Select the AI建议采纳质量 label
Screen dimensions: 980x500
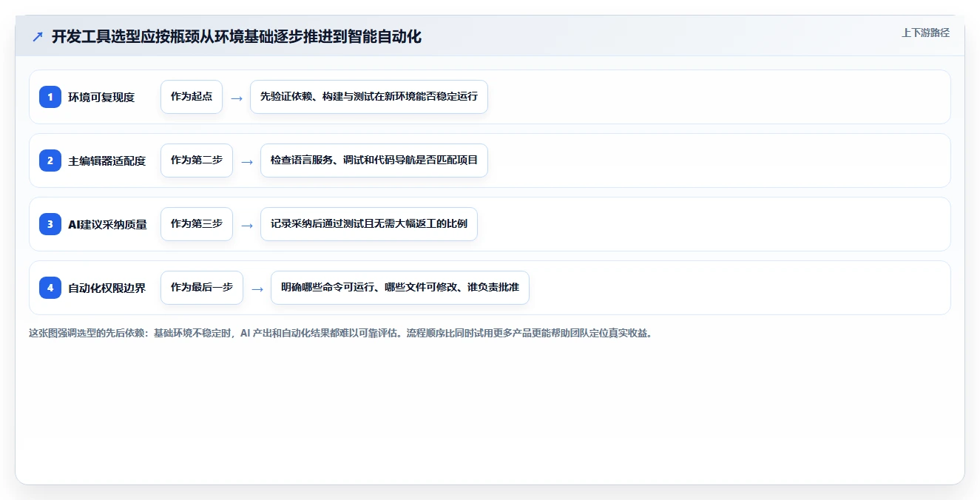click(107, 224)
